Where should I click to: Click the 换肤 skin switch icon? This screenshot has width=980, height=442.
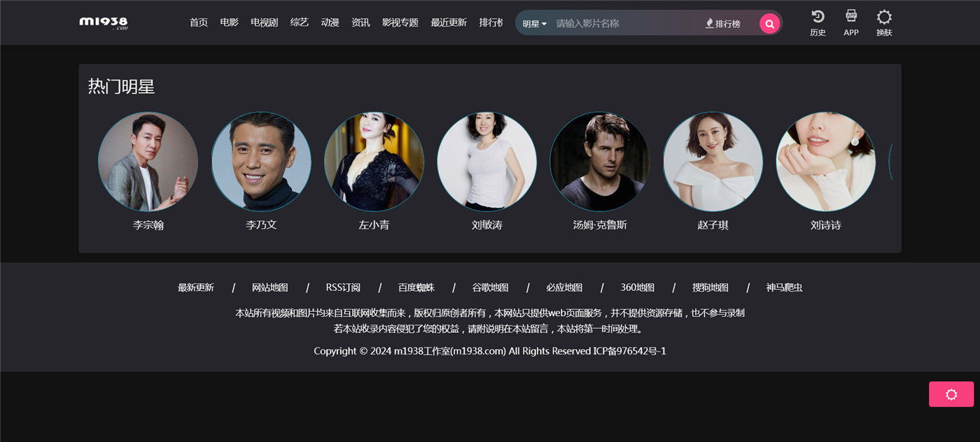[884, 23]
